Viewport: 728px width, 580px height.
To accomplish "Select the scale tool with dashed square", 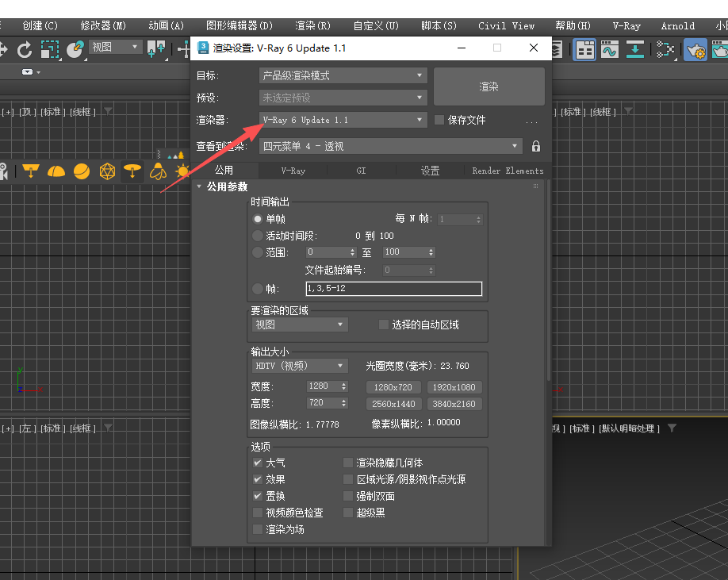I will [x=50, y=48].
